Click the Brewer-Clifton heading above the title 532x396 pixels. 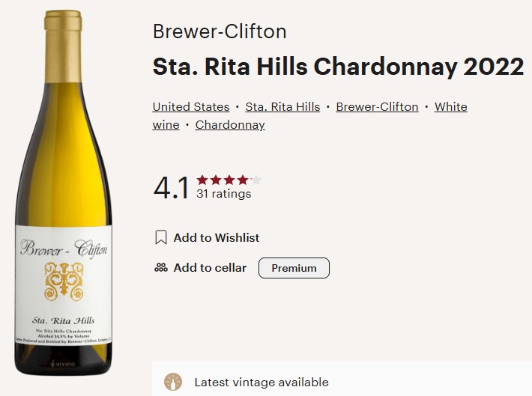pyautogui.click(x=220, y=32)
